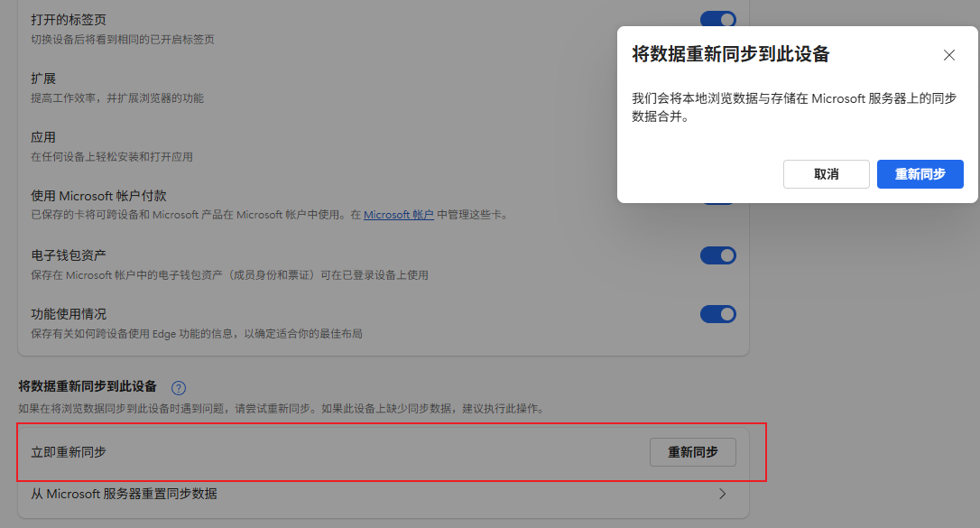Viewport: 980px width, 528px height.
Task: Select the 从 Microsoft 服务器重置同步数据 row text
Action: click(x=124, y=494)
